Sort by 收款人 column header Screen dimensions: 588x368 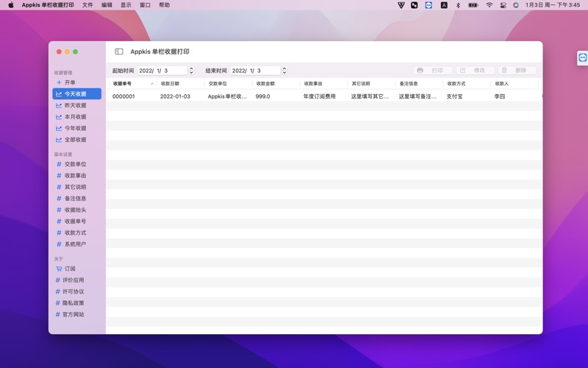coord(514,84)
